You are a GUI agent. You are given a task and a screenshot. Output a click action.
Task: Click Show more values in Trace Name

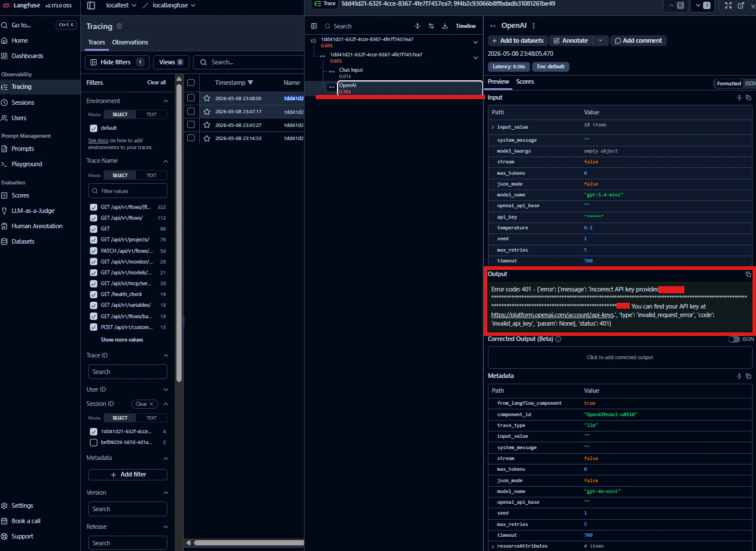(x=122, y=340)
